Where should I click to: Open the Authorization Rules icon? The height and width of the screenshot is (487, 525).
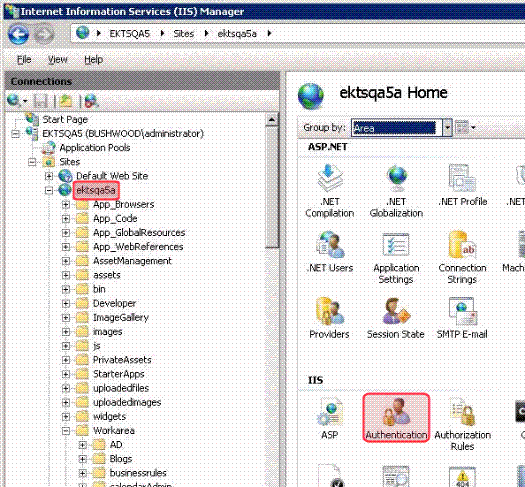[462, 424]
